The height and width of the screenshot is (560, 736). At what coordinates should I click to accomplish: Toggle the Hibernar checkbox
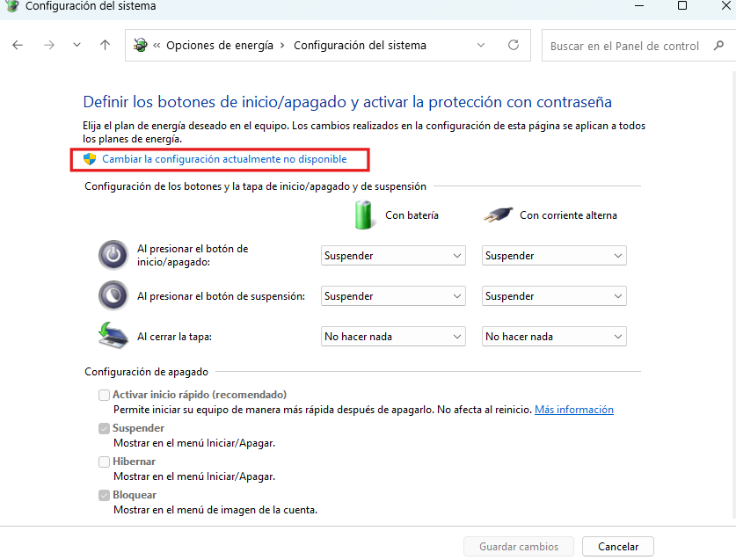point(105,462)
